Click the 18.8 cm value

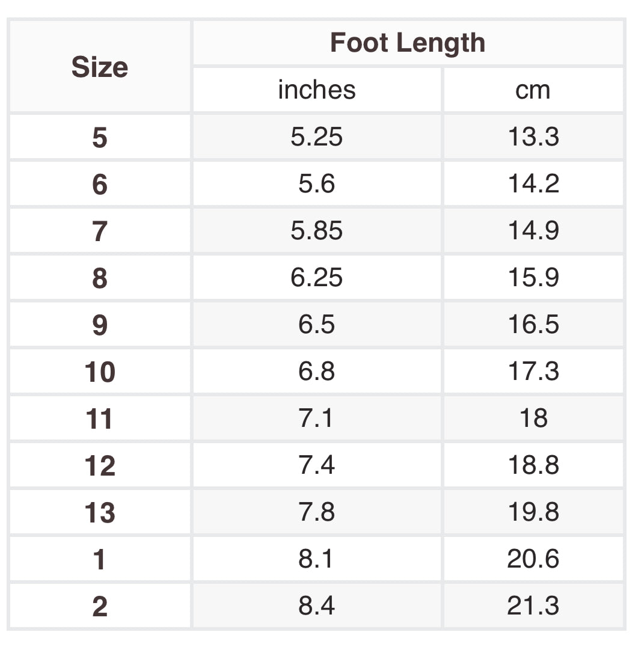tap(533, 465)
